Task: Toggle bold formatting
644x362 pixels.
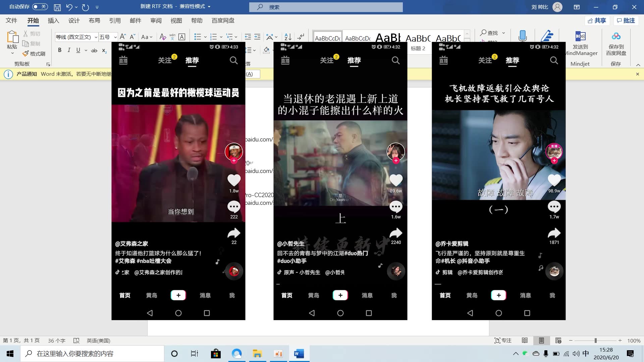Action: point(60,50)
